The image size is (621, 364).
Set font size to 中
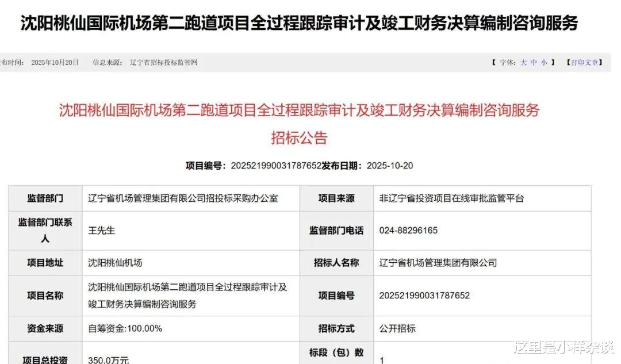point(534,62)
